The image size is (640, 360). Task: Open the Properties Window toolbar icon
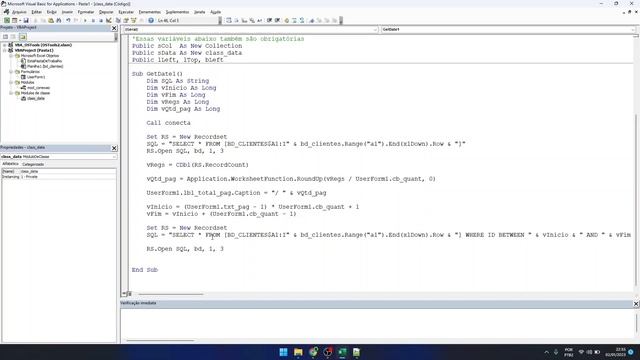pyautogui.click(x=126, y=20)
